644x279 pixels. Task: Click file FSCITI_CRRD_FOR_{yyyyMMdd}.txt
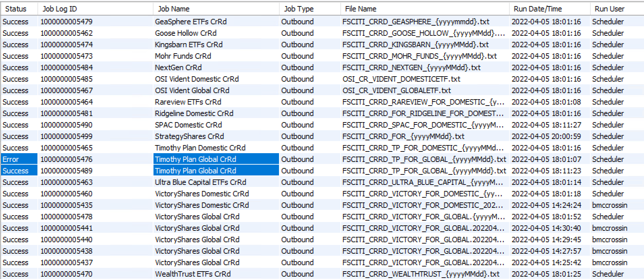tap(403, 136)
